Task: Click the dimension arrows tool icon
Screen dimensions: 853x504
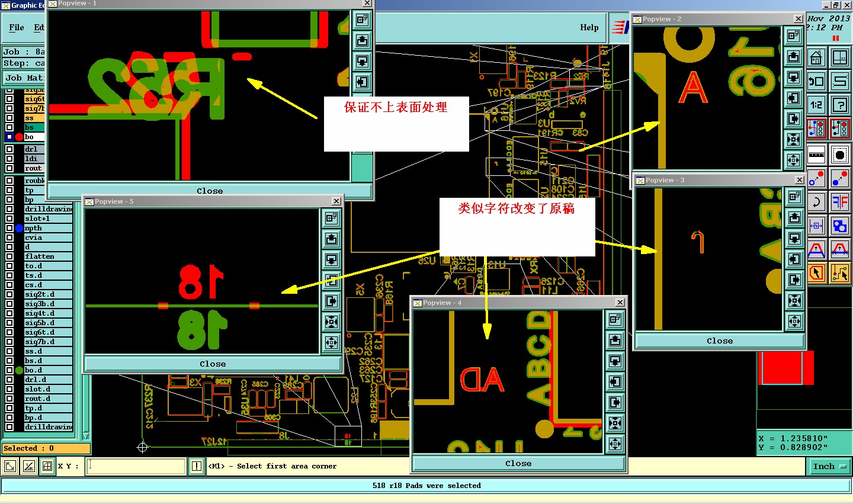Action: pos(816,226)
